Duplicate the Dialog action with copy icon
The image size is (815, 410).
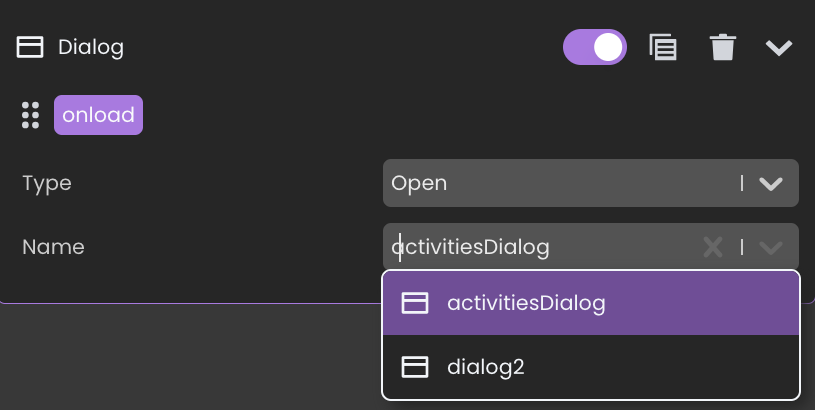pos(663,47)
